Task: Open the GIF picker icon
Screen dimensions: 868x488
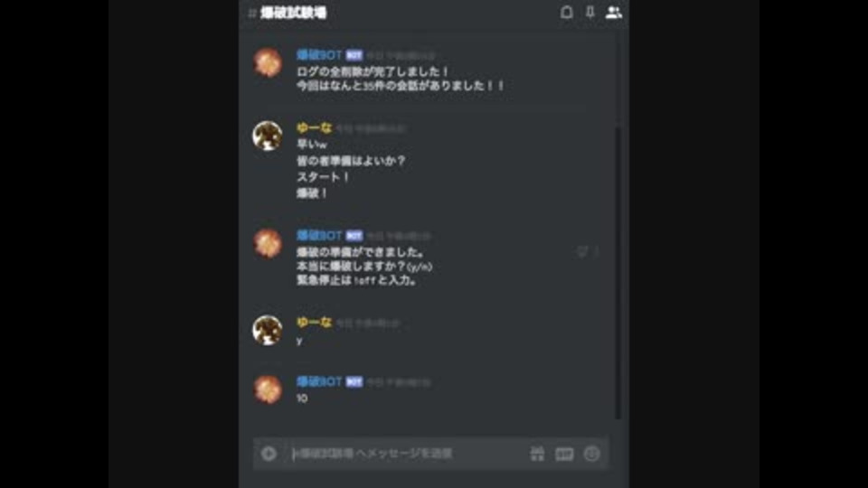Action: click(564, 454)
